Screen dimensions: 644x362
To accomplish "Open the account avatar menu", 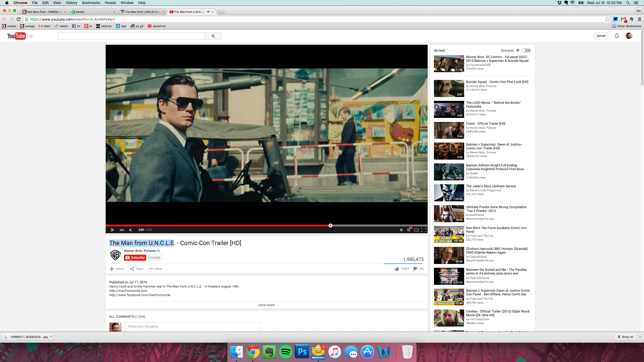I will (x=629, y=36).
